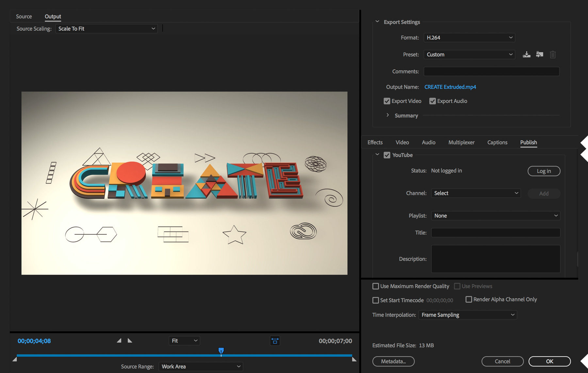The image size is (588, 373).
Task: Click the Set In Point marker icon
Action: 119,340
